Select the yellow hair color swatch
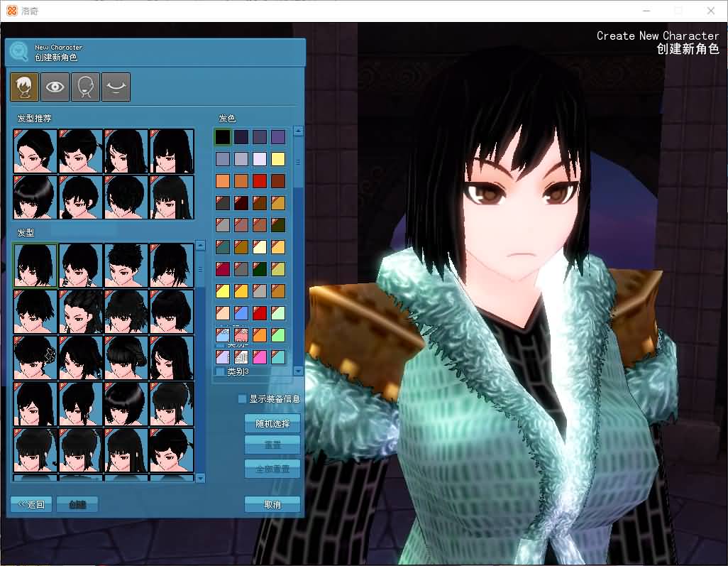The image size is (728, 566). (x=277, y=159)
